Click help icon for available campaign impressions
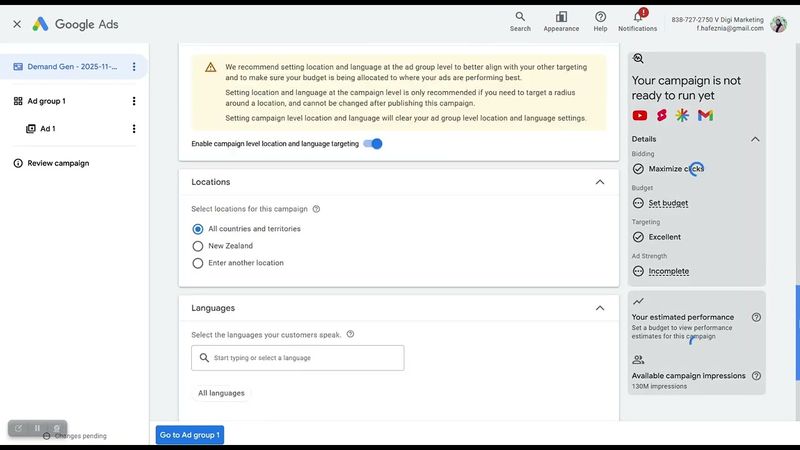 point(756,376)
